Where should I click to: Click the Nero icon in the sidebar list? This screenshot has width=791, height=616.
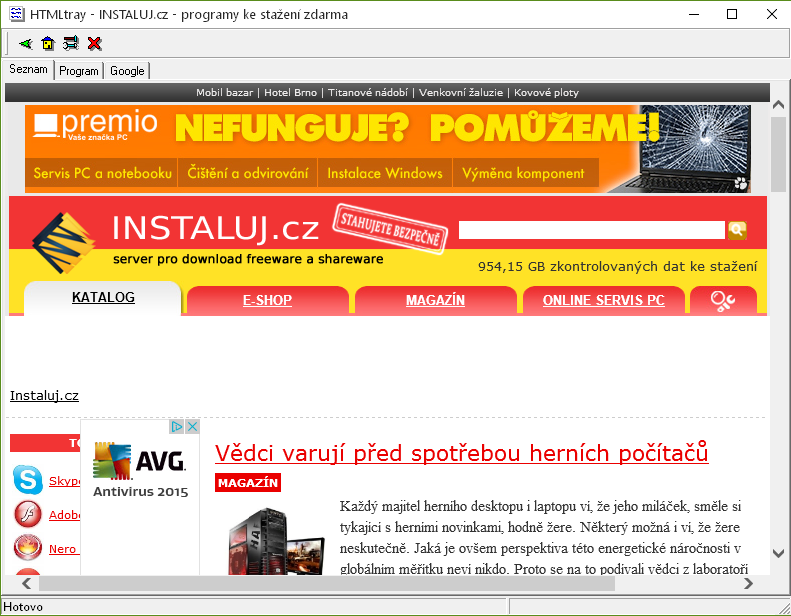click(x=28, y=549)
